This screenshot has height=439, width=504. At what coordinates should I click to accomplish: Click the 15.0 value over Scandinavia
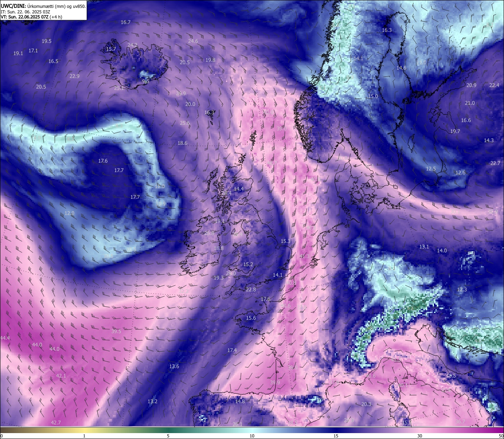pyautogui.click(x=373, y=96)
